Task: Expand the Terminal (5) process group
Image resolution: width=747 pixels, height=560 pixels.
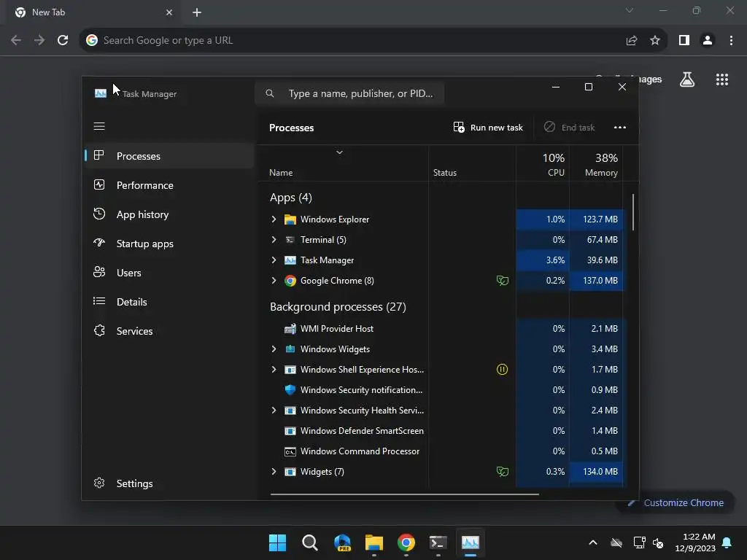Action: (274, 239)
